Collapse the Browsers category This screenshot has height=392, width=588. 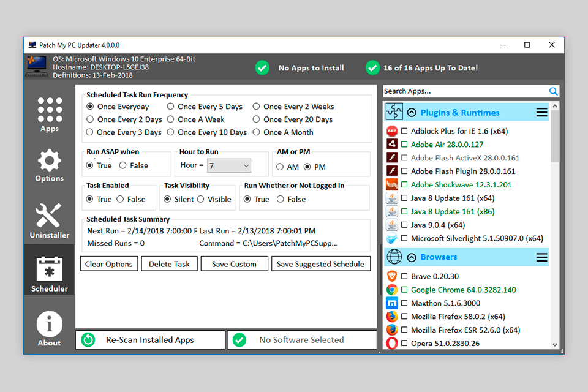pos(412,257)
